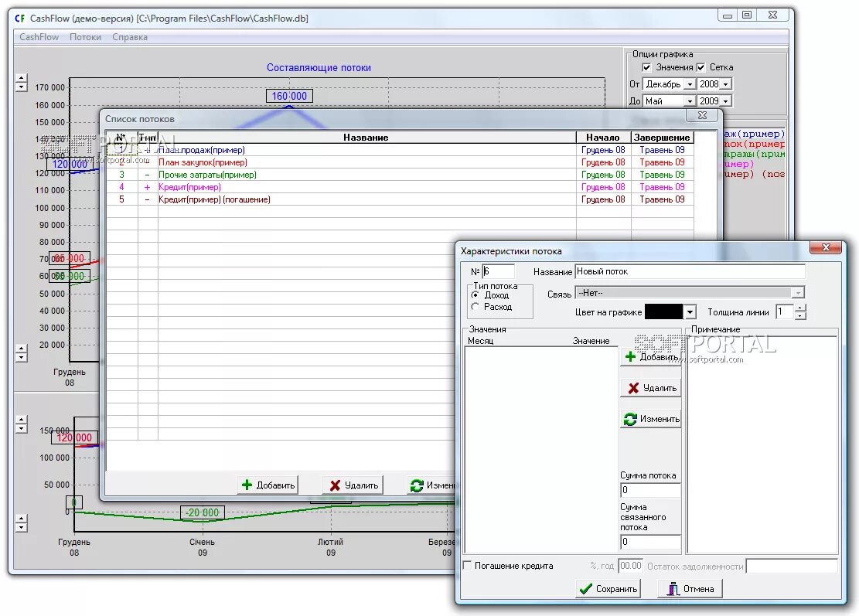The image size is (859, 616).
Task: Increase Толщина линии with up spinner
Action: (x=800, y=308)
